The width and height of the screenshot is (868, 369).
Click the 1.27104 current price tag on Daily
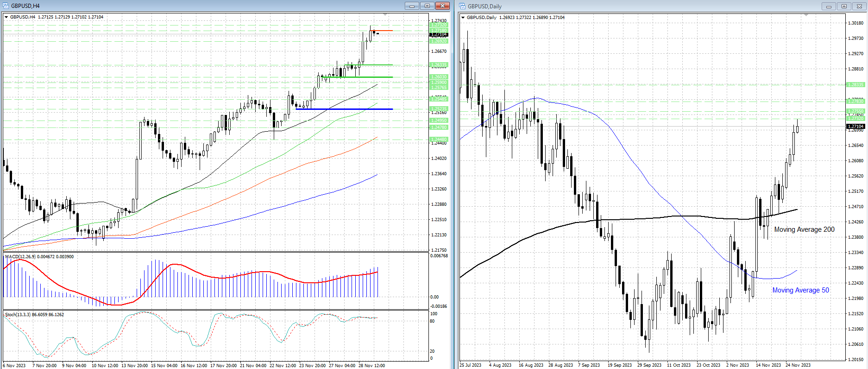[x=855, y=127]
